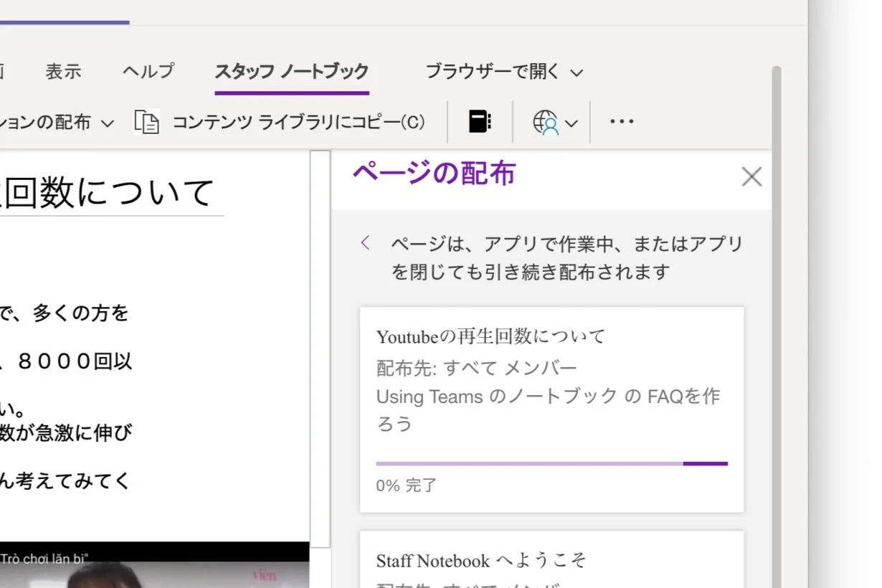Click the 0% 完了 progress bar
882x588 pixels.
(551, 463)
